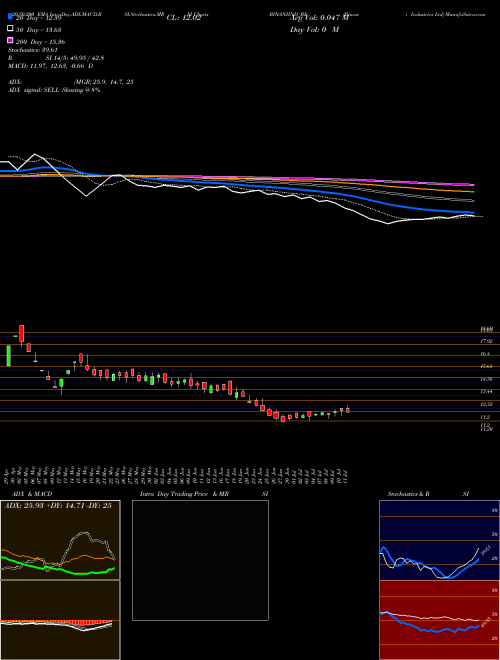The height and width of the screenshot is (660, 500).
Task: Click the tall green first candlestick
Action: [8, 355]
